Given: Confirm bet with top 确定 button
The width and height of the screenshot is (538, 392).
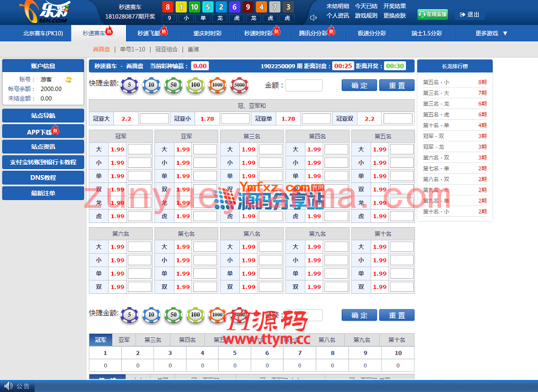Looking at the screenshot, I should (x=359, y=85).
